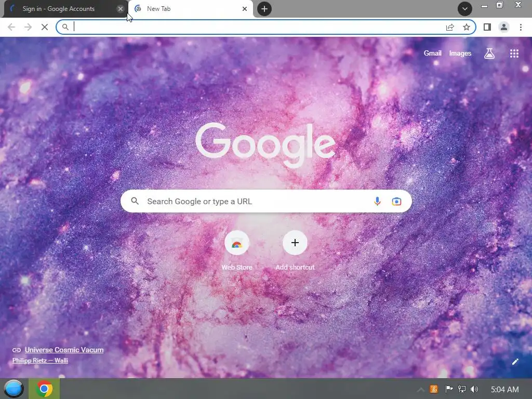Open the Gmail link
The width and height of the screenshot is (532, 399).
(x=433, y=54)
